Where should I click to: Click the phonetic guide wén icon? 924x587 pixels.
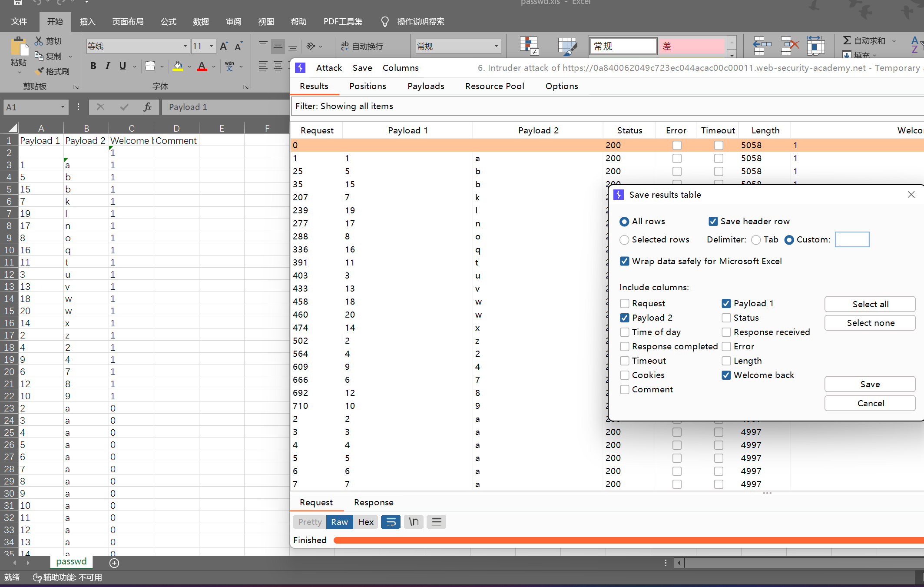click(229, 66)
